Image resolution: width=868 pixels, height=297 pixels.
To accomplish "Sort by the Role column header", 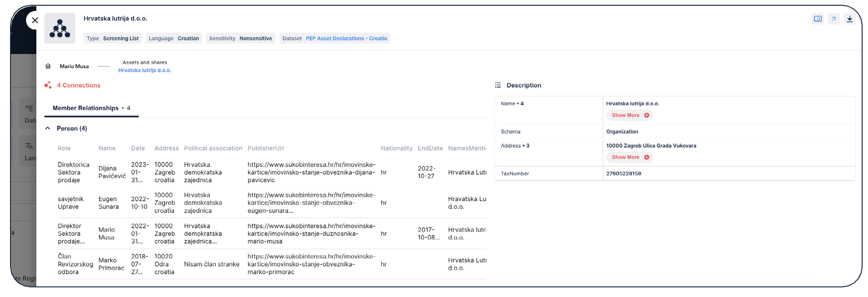I will pos(64,148).
